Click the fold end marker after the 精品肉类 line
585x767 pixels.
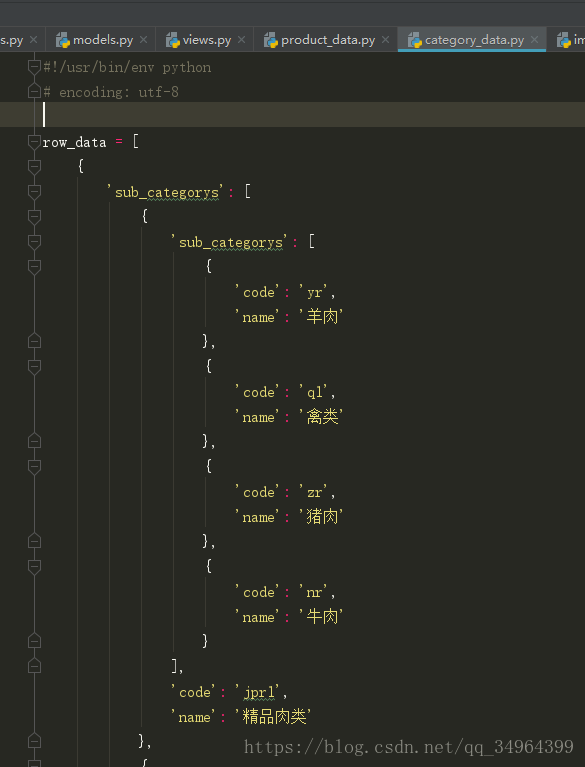coord(34,741)
